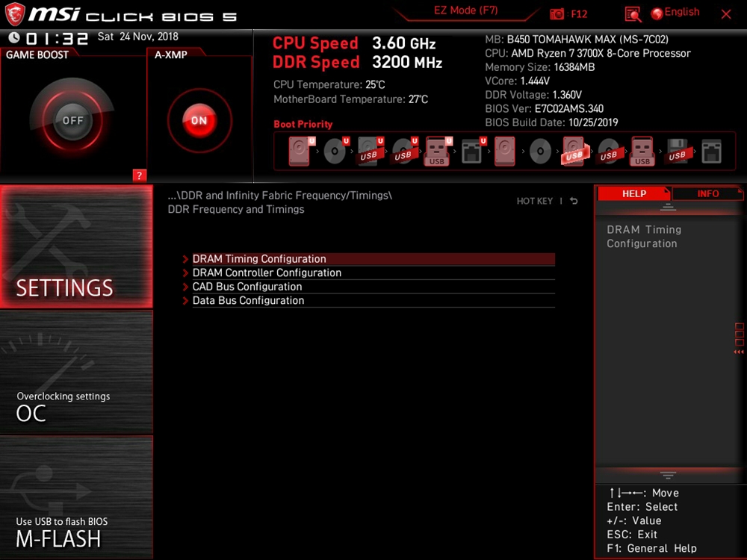Click the AMD Ryzen 7 3700X CPU text
The width and height of the screenshot is (747, 560).
click(x=587, y=53)
